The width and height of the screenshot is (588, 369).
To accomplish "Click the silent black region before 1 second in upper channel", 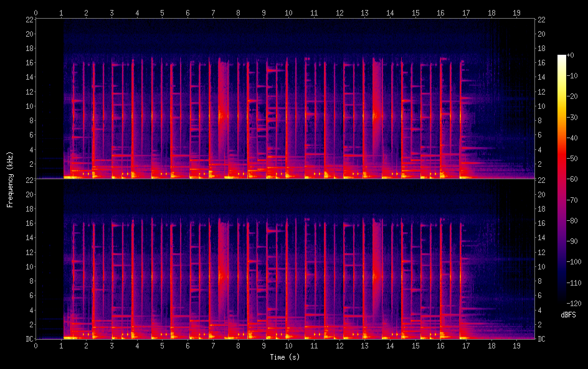I will click(50, 93).
